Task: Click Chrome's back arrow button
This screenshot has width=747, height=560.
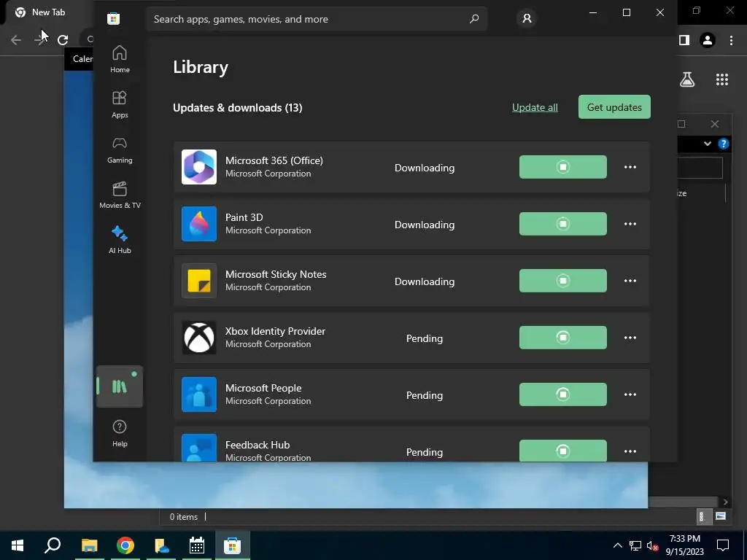Action: 16,40
